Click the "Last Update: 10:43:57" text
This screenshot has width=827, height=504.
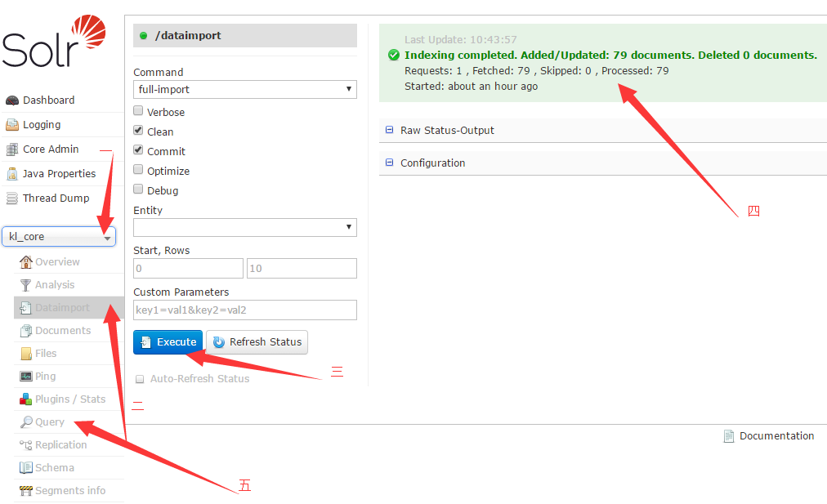[460, 39]
